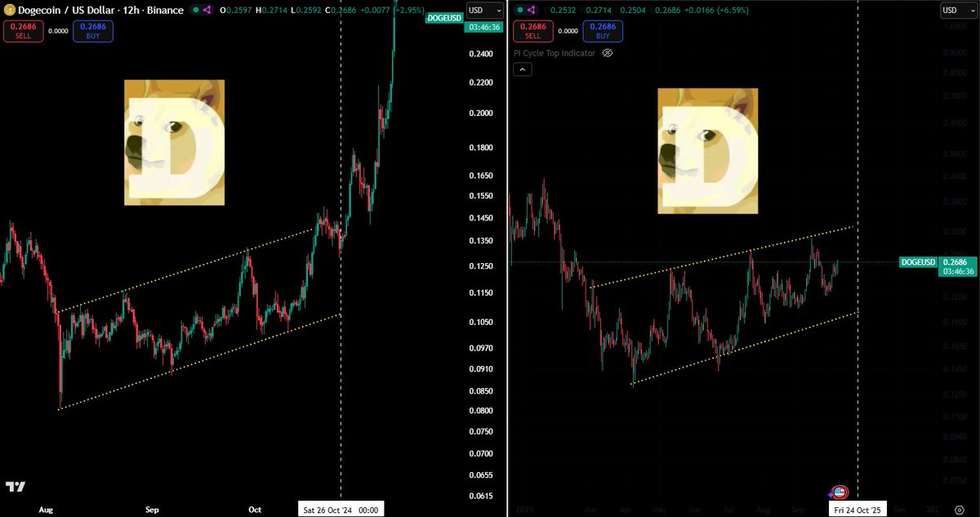Click the purple share-style icon on right chart
This screenshot has width=980, height=517.
(532, 10)
